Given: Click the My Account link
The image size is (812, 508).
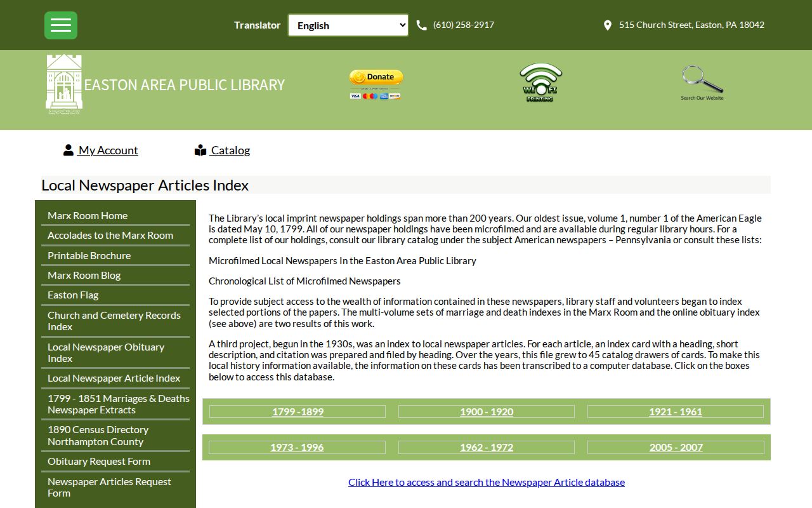Looking at the screenshot, I should tap(108, 150).
